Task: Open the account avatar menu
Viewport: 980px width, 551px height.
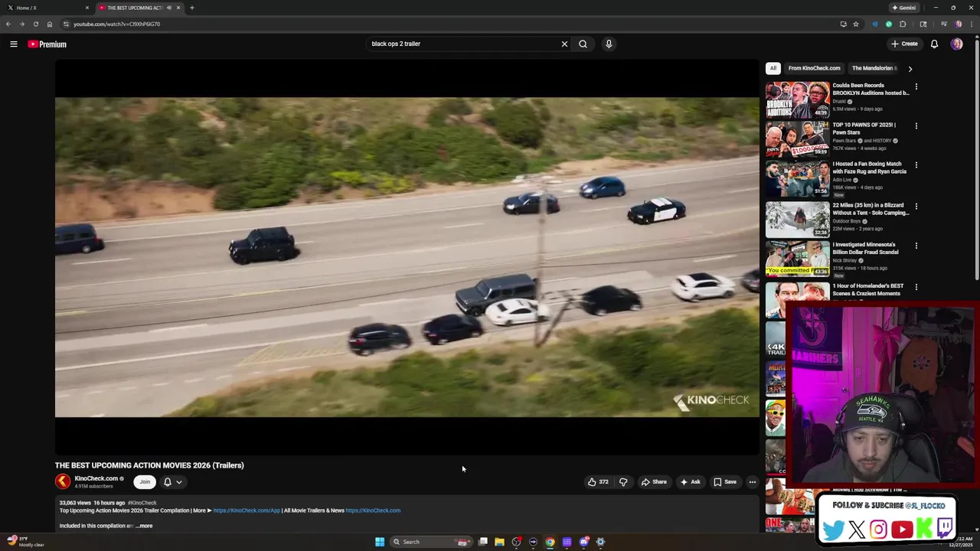Action: [x=956, y=44]
